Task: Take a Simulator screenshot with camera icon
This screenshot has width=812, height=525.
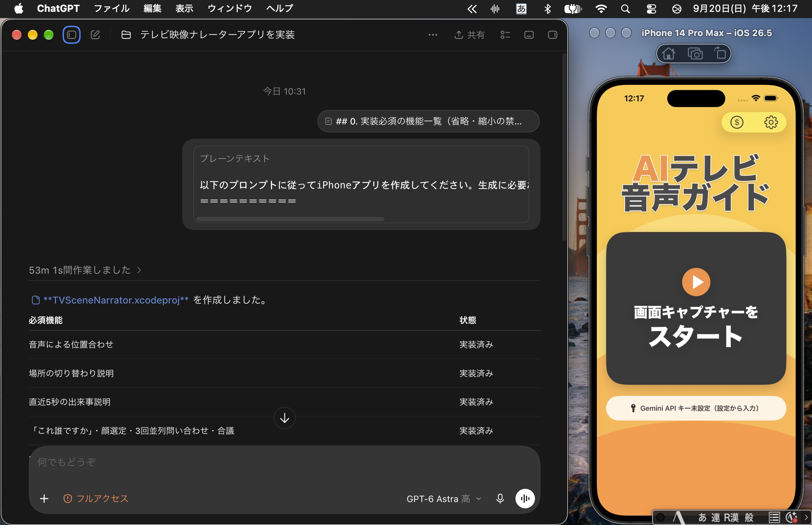Action: (695, 54)
